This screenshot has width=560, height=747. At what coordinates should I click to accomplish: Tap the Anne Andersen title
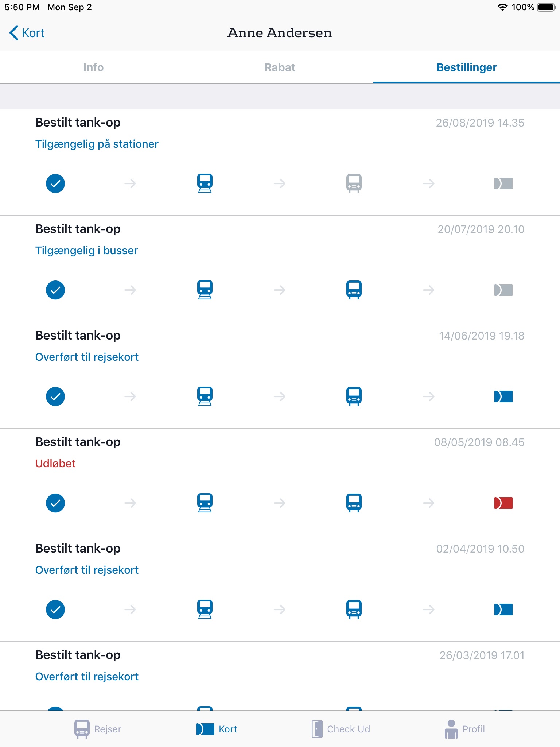pos(280,33)
